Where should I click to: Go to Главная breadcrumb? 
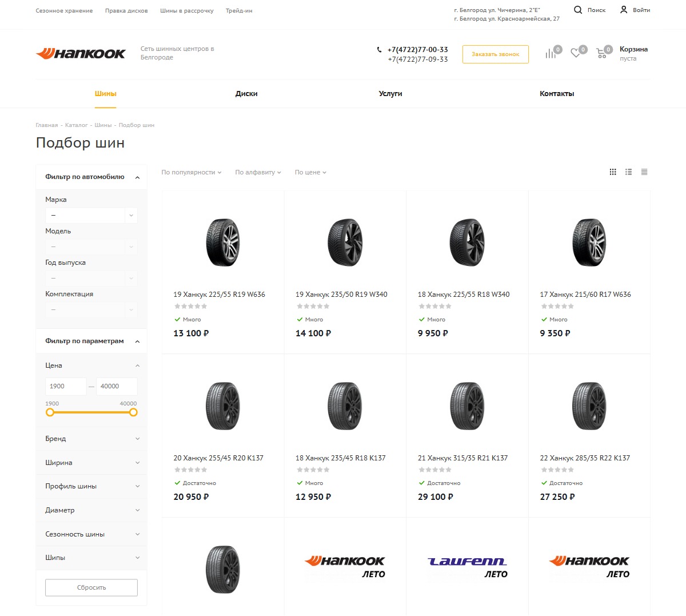(47, 125)
